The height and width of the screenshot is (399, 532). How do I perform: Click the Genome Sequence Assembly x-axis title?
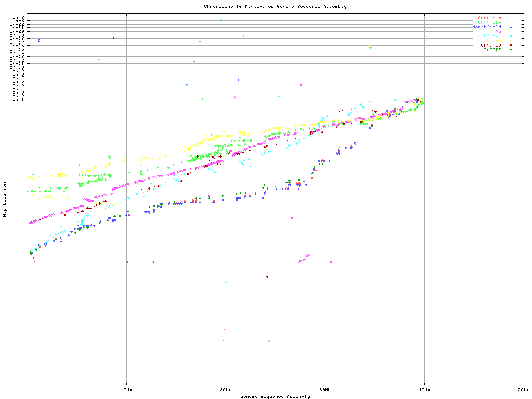pyautogui.click(x=275, y=397)
